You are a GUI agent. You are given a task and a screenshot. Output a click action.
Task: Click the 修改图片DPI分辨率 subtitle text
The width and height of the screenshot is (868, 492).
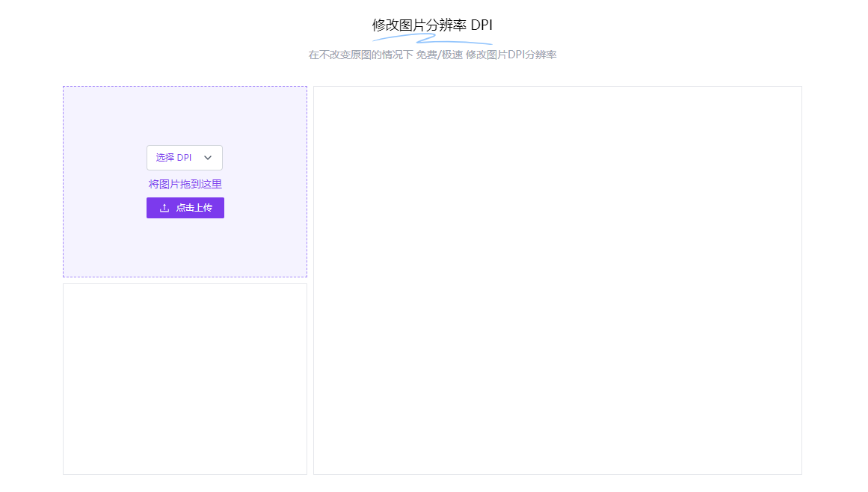click(510, 54)
